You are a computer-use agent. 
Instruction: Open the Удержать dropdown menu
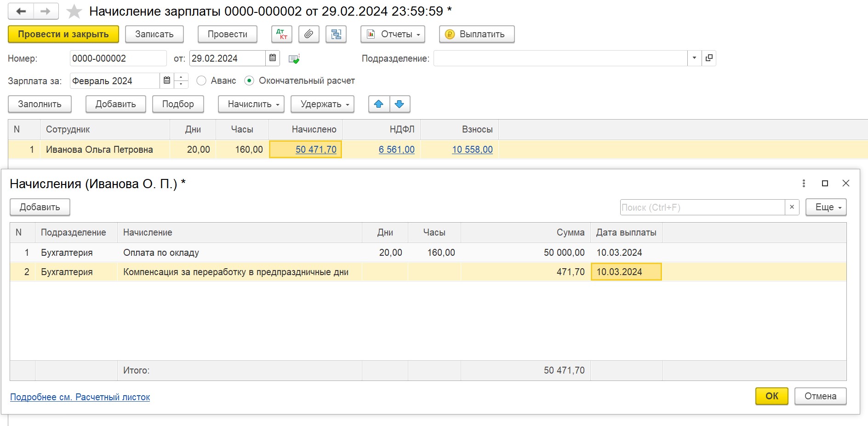pos(322,104)
